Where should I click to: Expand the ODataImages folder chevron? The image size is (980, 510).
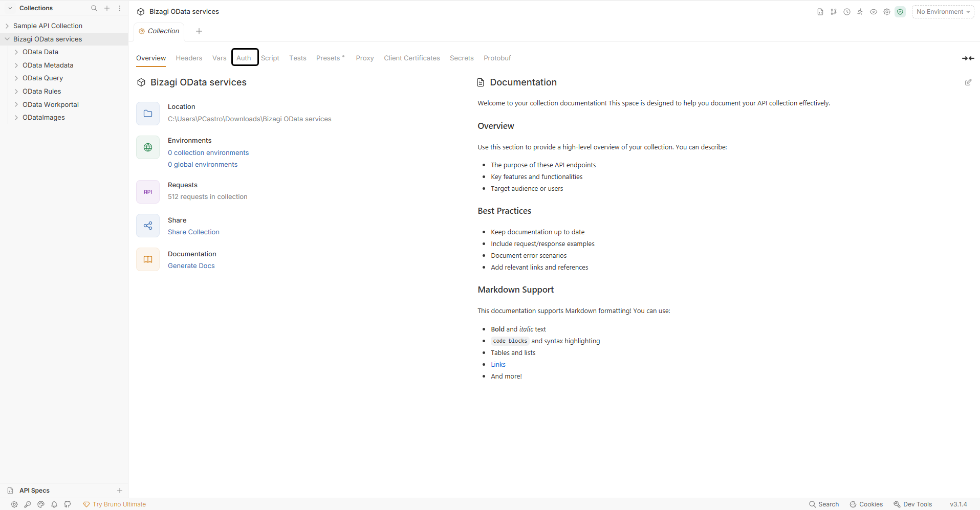(16, 118)
